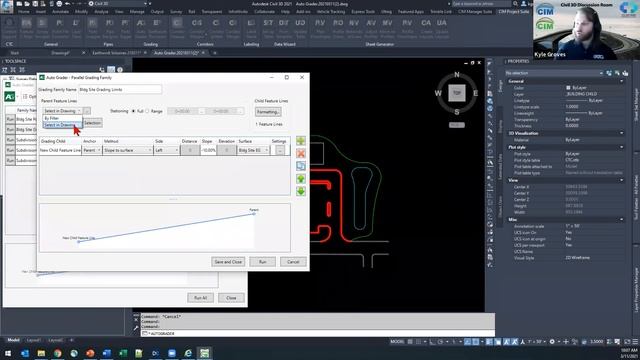Open the Civil 3D application menu button
Viewport: 640px width, 360px height.
(x=6, y=6)
